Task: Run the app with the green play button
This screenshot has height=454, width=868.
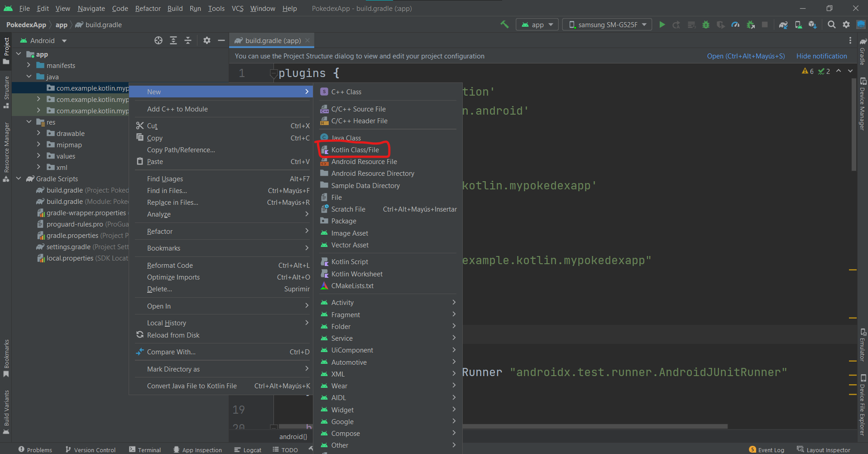Action: coord(662,24)
